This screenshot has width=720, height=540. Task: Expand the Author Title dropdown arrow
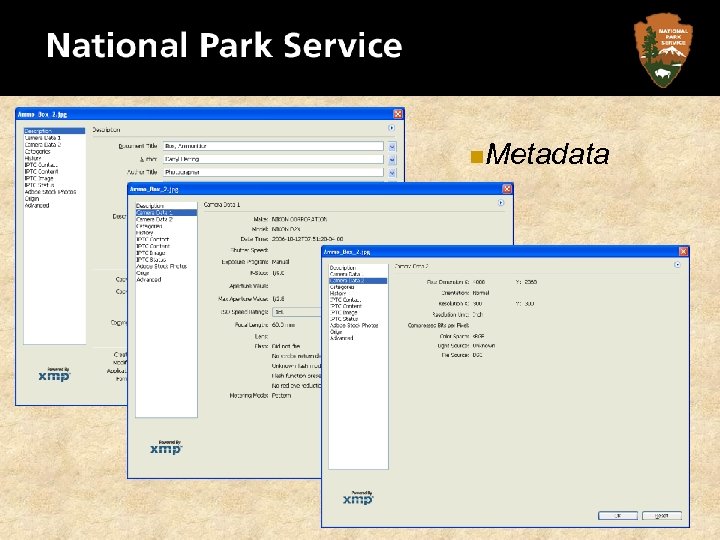(x=392, y=173)
